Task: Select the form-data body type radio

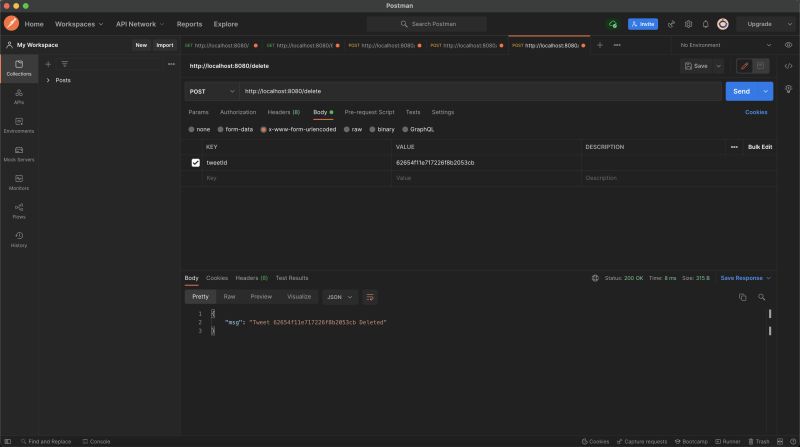Action: [220, 130]
